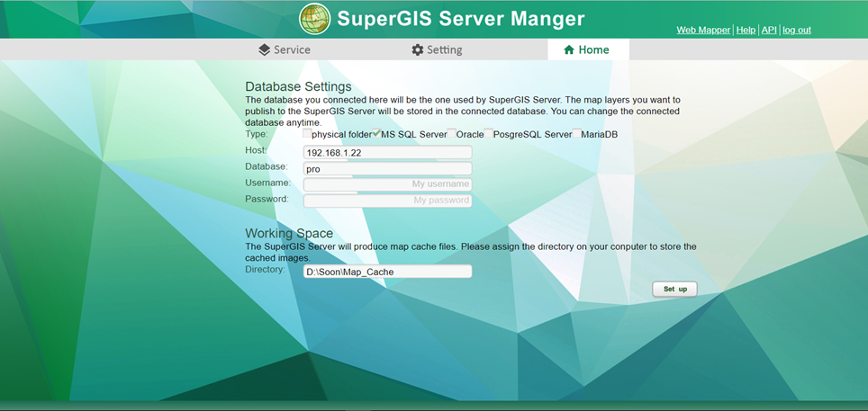Select the physical folder type checkbox
868x411 pixels.
(307, 133)
